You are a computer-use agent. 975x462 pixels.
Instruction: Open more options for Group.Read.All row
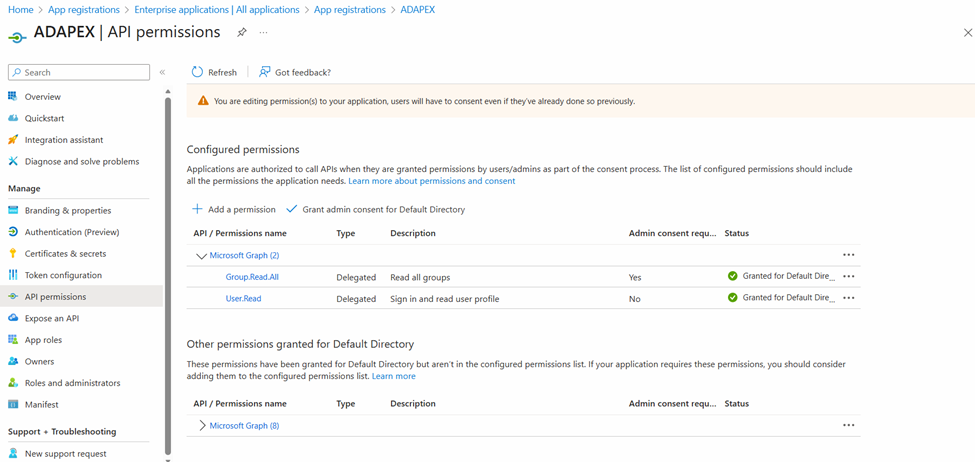(x=848, y=276)
